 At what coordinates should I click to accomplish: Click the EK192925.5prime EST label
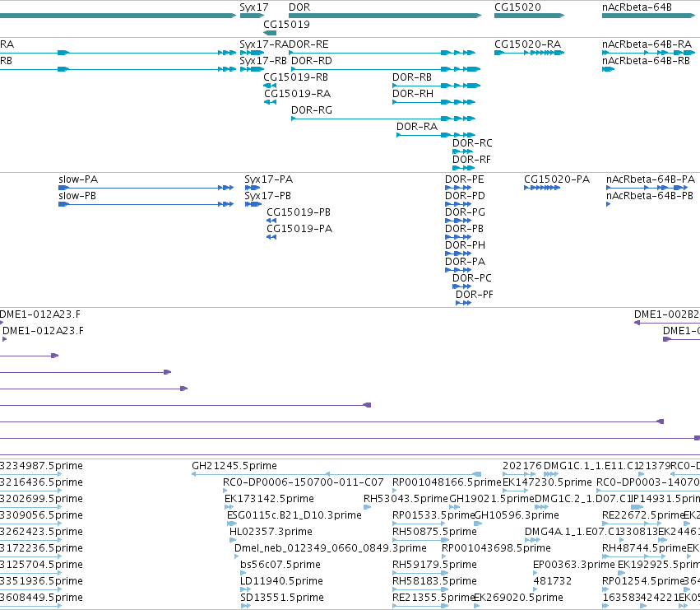tap(659, 566)
